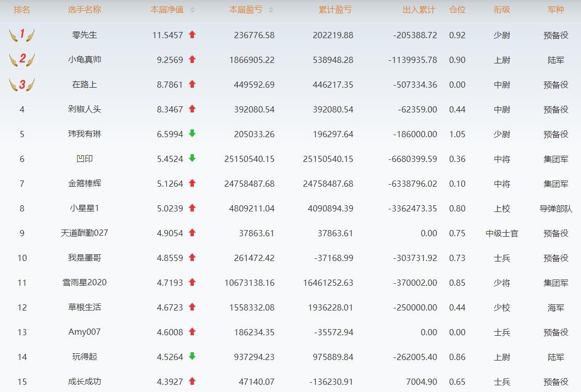Image resolution: width=581 pixels, height=392 pixels.
Task: Open player 雪雨星2020 profile
Action: tap(85, 283)
